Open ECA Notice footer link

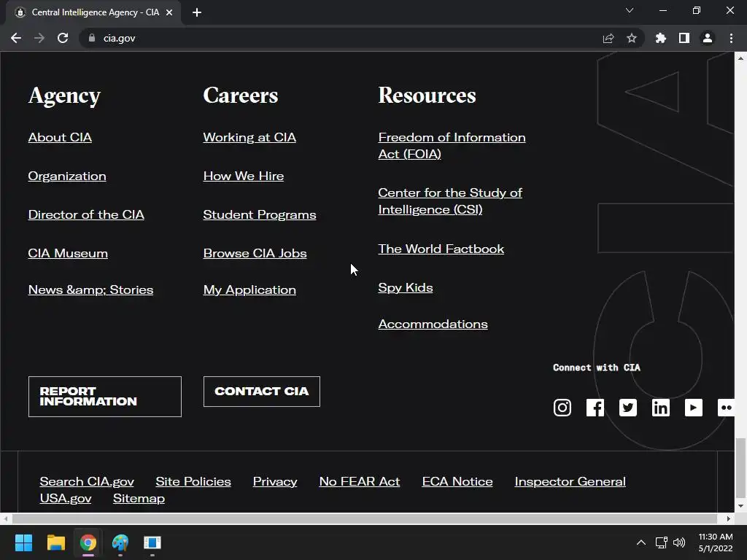(457, 481)
